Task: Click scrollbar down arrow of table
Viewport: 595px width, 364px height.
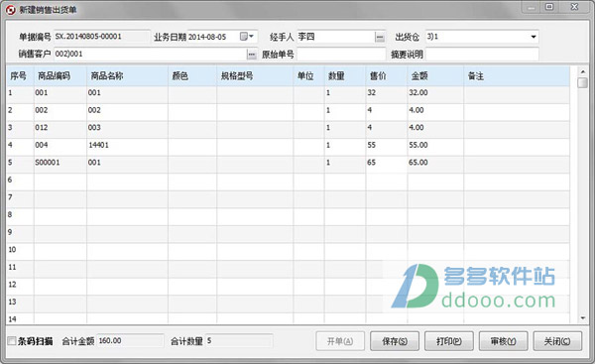Action: click(582, 318)
